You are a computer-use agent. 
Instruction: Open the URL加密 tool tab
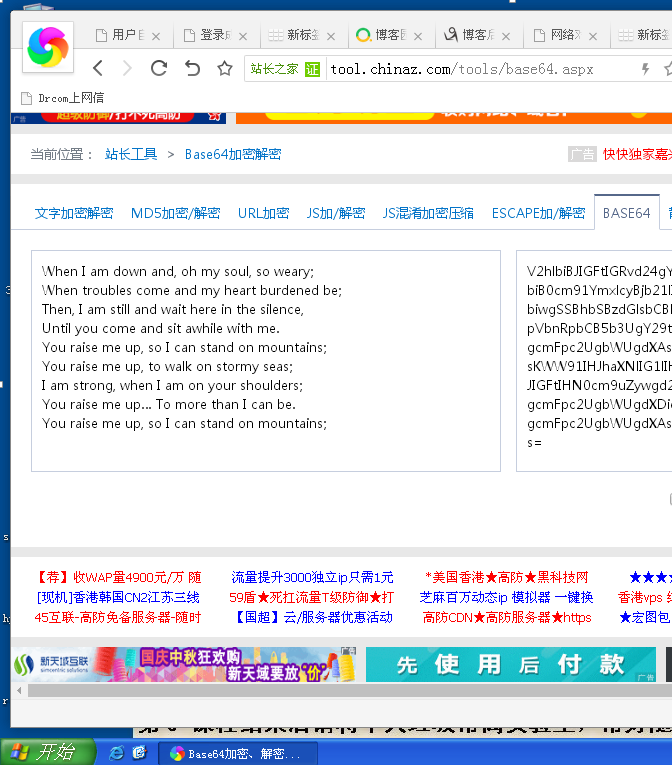[264, 213]
